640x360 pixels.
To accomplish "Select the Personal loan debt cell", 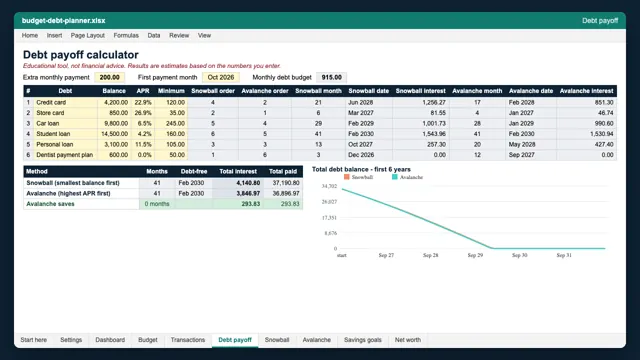I will coord(65,144).
